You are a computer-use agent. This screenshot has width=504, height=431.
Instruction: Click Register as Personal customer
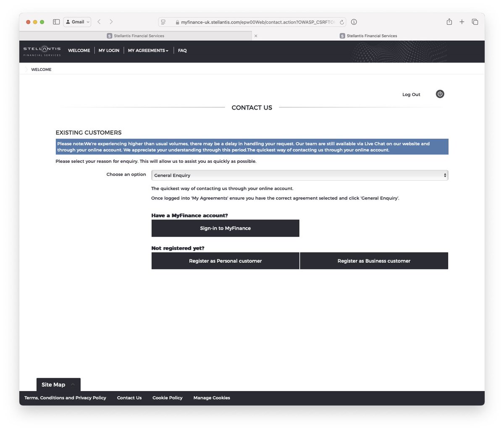pos(225,261)
